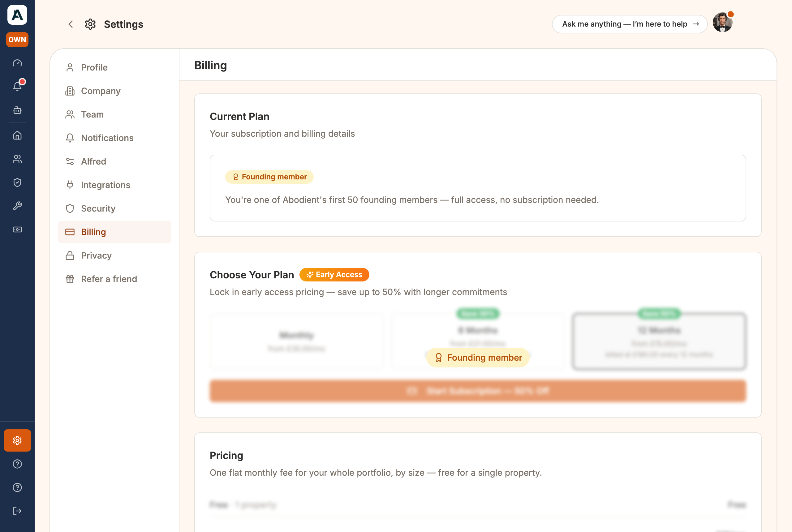Click the 'One flat monthly fee' description
This screenshot has width=792, height=532.
(375, 473)
